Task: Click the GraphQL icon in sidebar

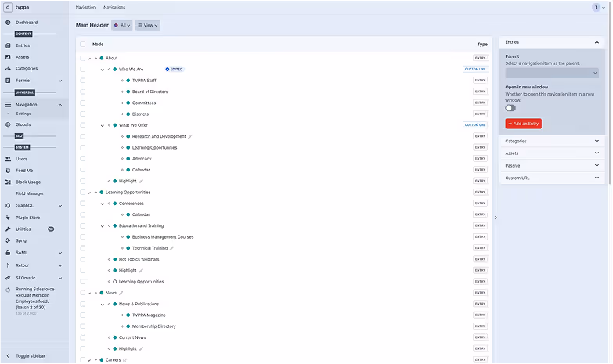Action: coord(8,206)
